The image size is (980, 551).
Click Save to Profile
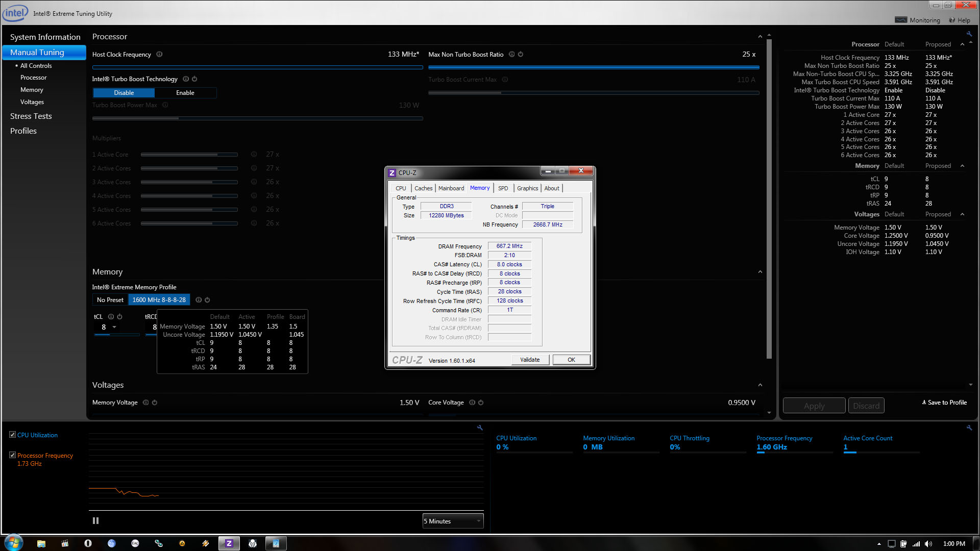944,403
